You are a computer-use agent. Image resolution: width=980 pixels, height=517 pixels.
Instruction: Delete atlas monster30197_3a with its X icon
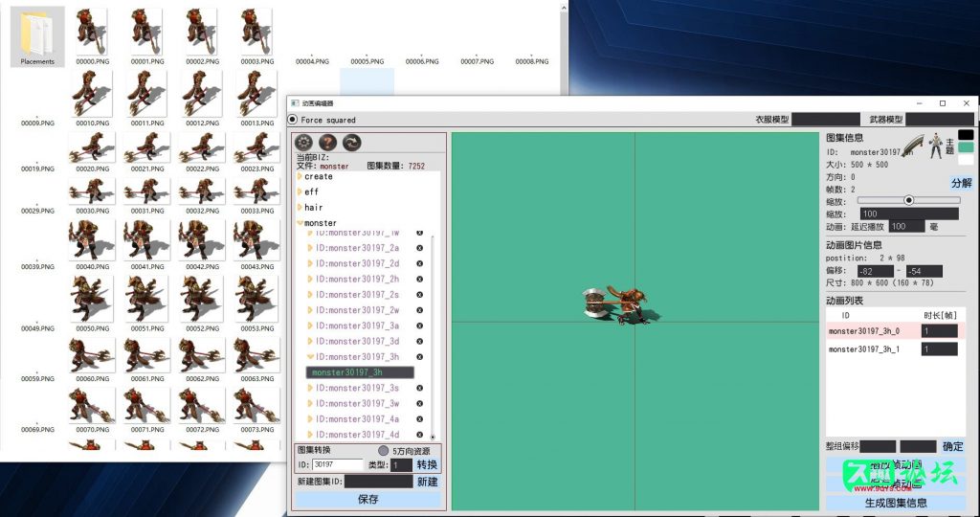click(x=419, y=326)
